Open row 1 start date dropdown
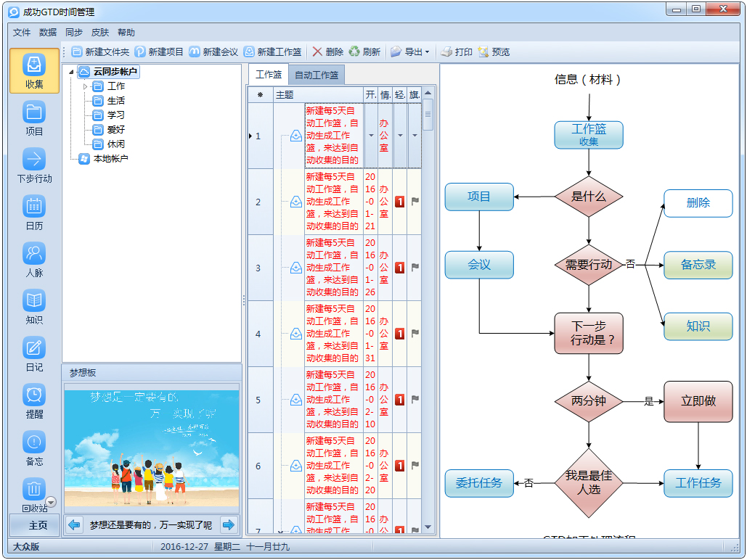Viewport: 747px width, 560px height. [x=371, y=136]
